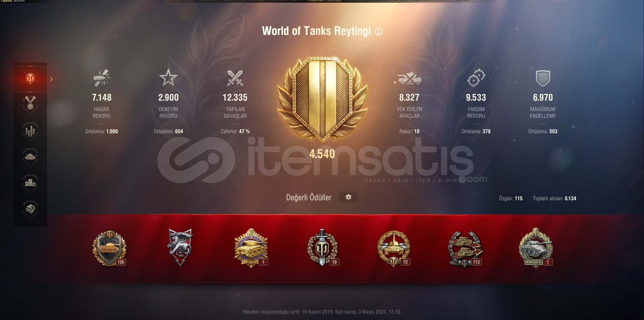The image size is (644, 320).
Task: Open the podium rankings sidebar icon
Action: (x=30, y=183)
